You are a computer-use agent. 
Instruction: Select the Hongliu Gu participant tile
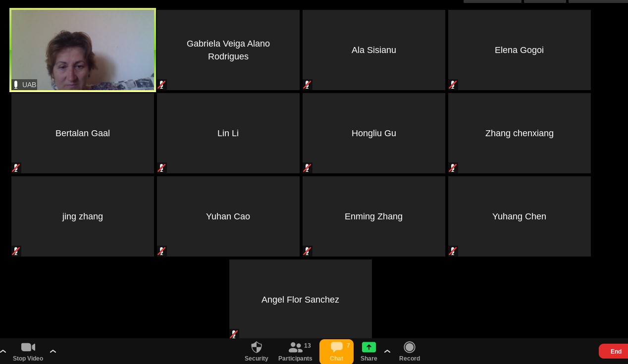click(x=373, y=133)
